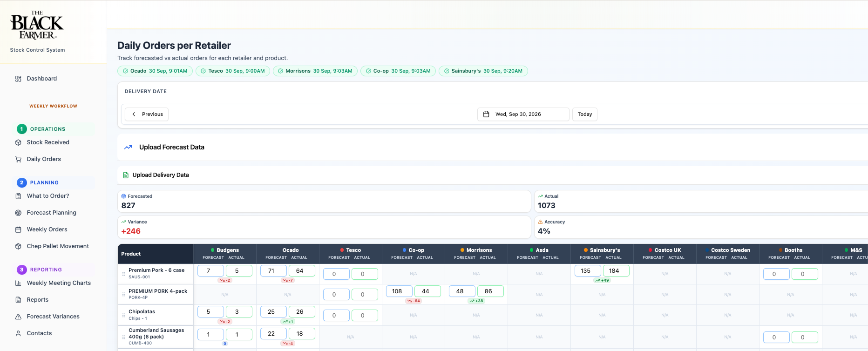Click the calendar icon in the date picker
868x351 pixels.
(x=486, y=114)
